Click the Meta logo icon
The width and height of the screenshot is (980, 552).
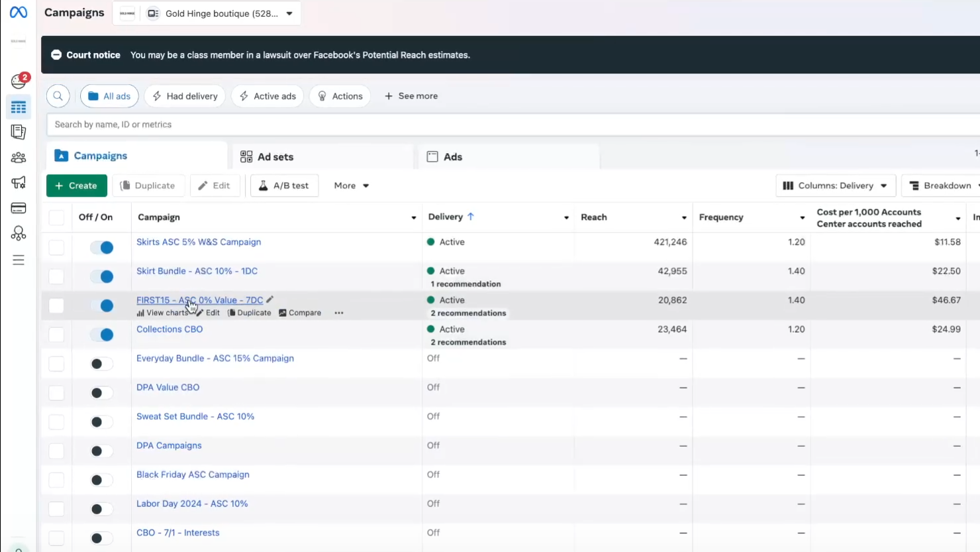tap(19, 13)
